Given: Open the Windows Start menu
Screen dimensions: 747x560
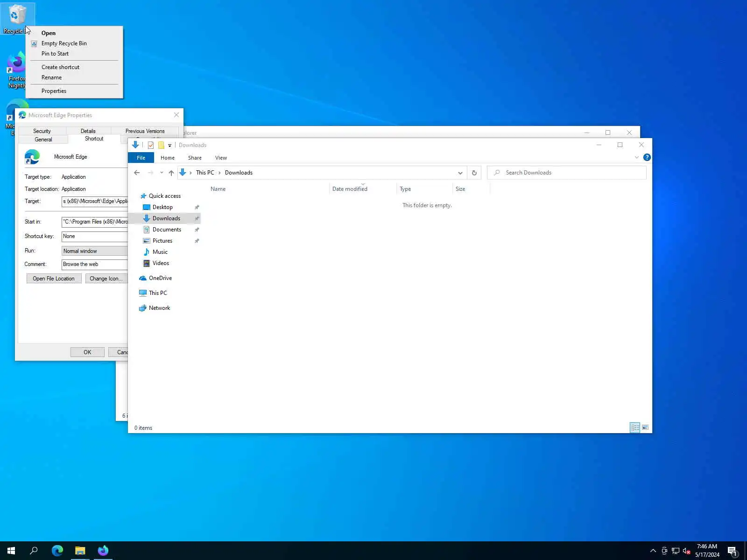Looking at the screenshot, I should pos(11,551).
